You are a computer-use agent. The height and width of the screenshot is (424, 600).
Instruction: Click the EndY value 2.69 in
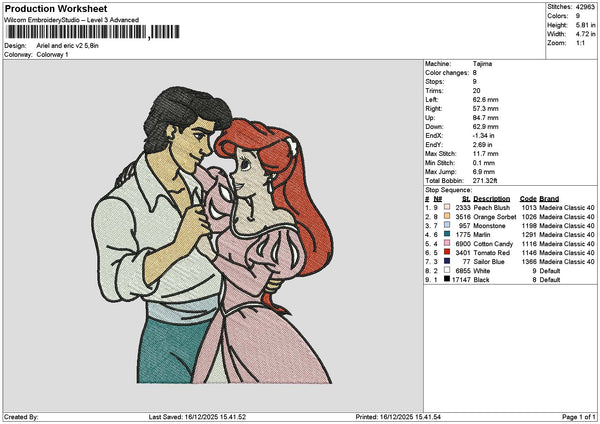coord(483,145)
